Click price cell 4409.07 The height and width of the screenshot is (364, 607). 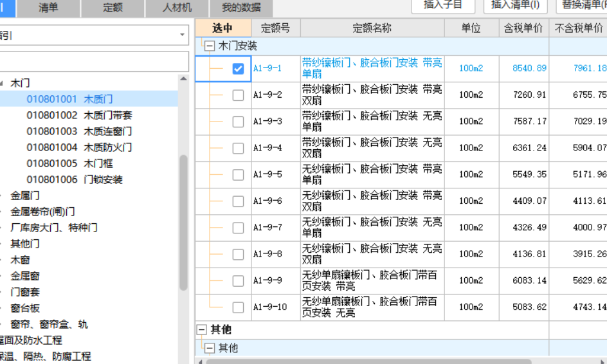pos(529,201)
